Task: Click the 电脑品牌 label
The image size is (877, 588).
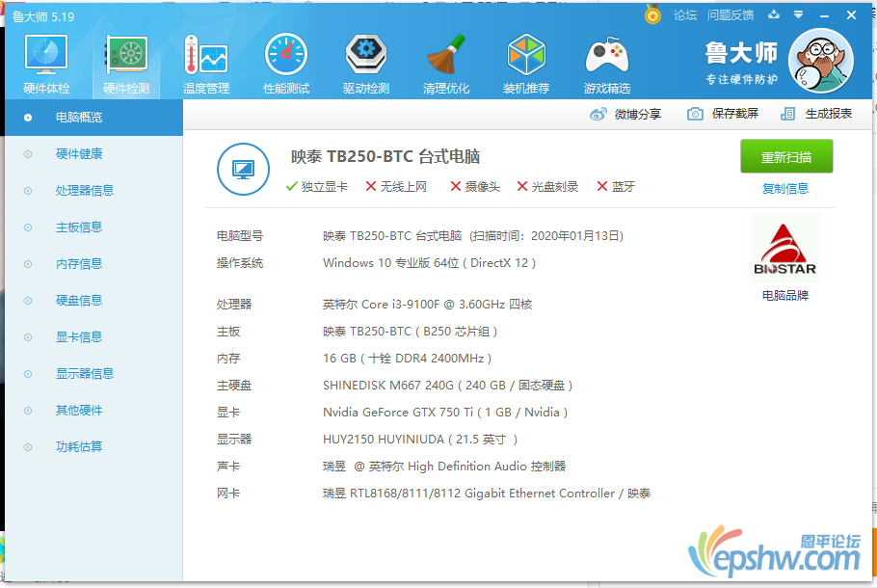Action: click(785, 295)
